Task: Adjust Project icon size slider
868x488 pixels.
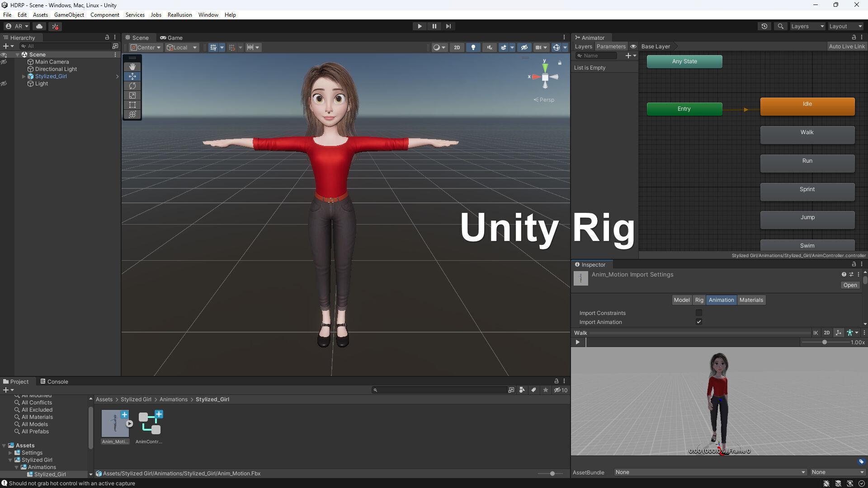Action: click(x=552, y=474)
